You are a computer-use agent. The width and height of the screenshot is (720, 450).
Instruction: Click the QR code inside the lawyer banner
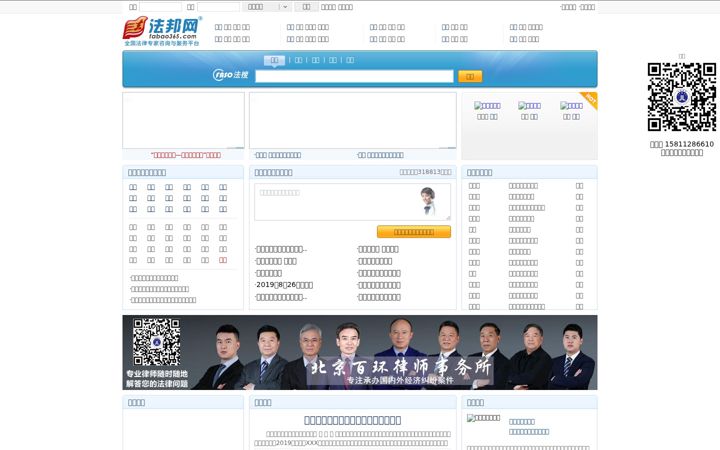[156, 342]
